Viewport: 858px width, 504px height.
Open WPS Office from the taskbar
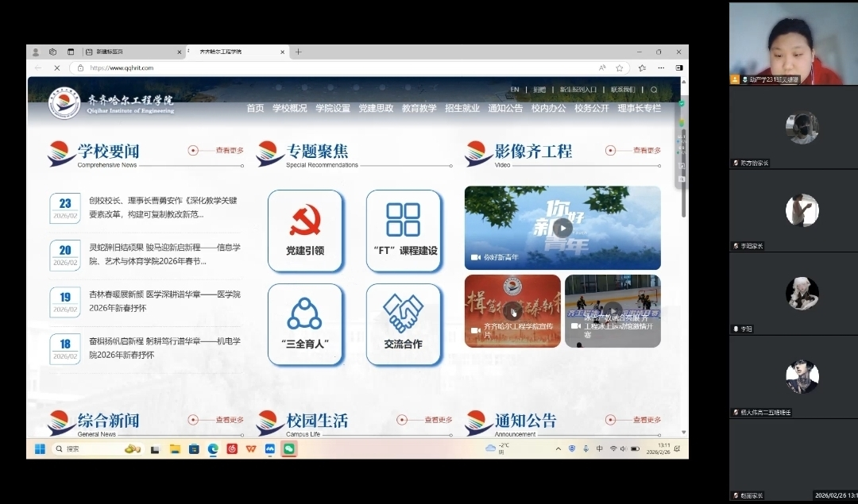pyautogui.click(x=251, y=448)
